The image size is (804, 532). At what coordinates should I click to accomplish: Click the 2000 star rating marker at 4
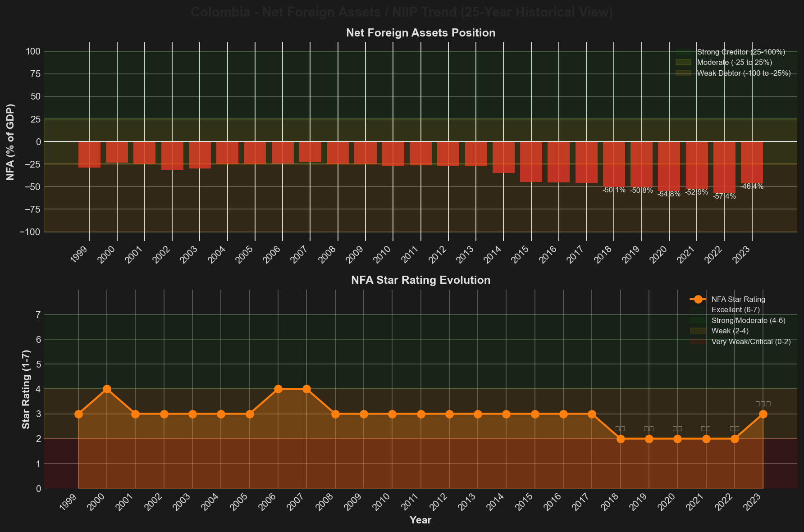(107, 389)
